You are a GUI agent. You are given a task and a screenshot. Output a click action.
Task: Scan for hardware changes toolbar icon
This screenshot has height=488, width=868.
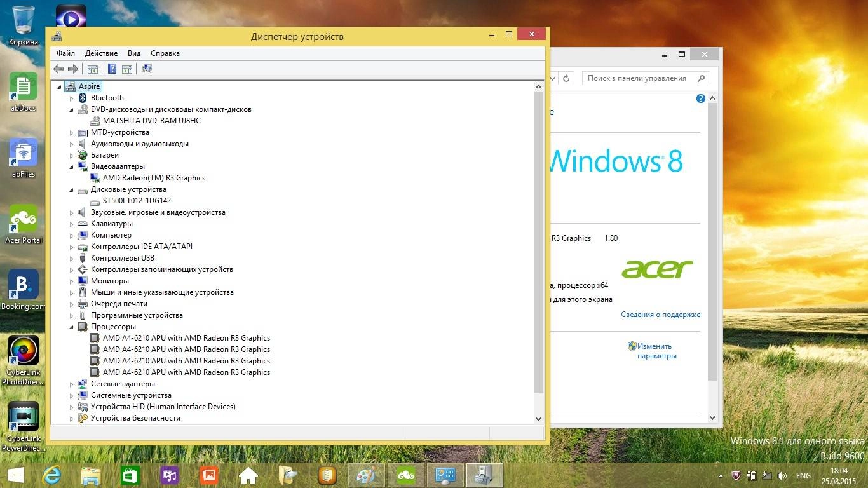coord(147,69)
